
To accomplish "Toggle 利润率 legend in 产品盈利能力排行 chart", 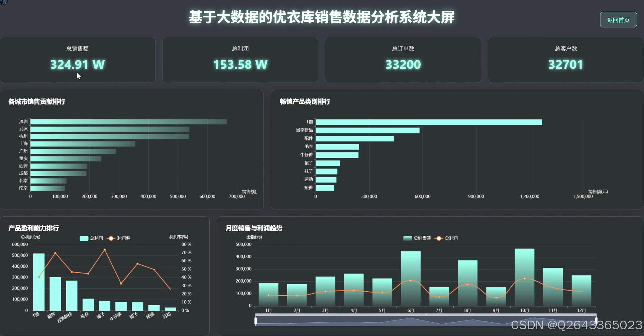I will click(118, 238).
